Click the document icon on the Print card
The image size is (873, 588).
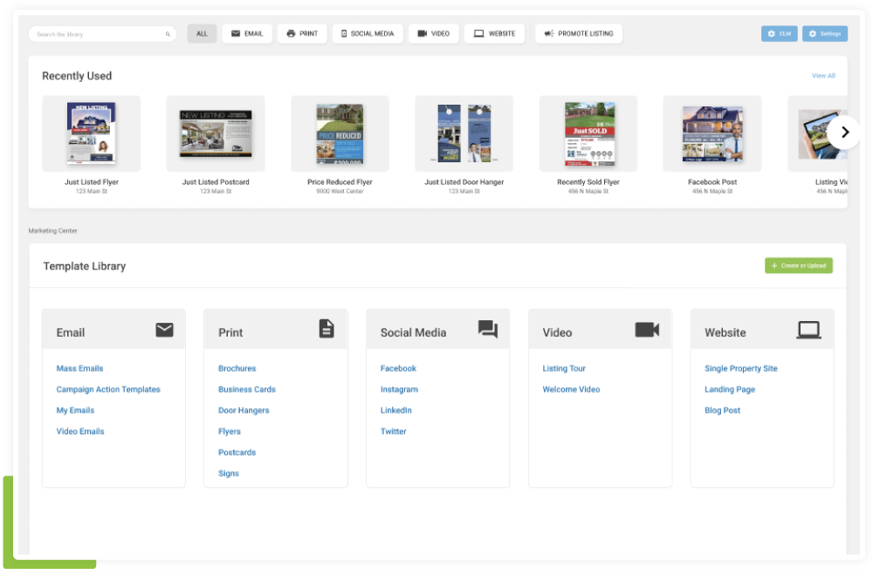(326, 329)
